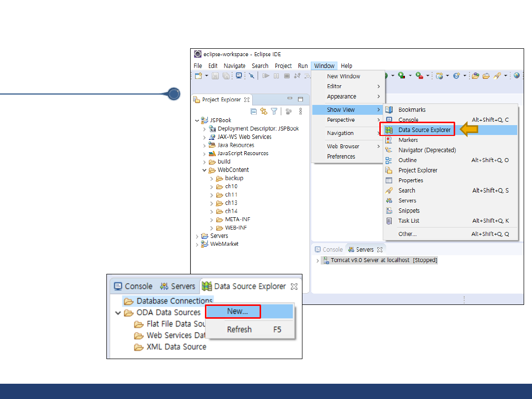The image size is (532, 399).
Task: Click the Open Web Browser globe icon
Action: click(517, 76)
